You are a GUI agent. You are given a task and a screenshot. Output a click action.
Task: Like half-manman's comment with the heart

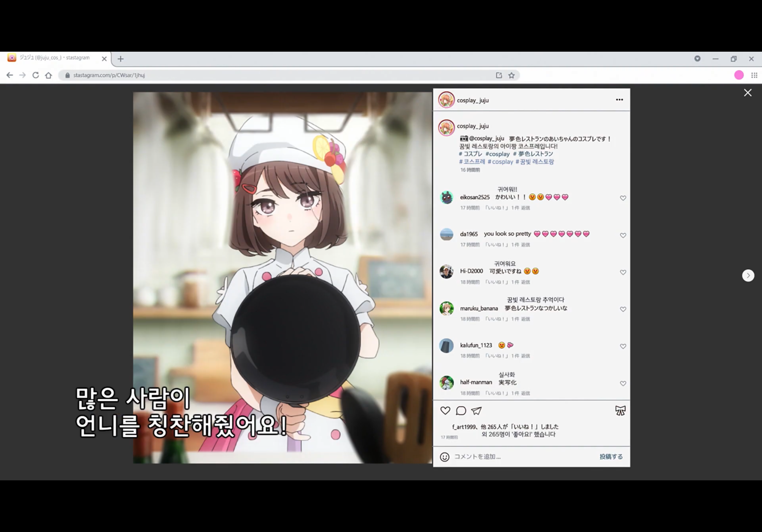[623, 383]
